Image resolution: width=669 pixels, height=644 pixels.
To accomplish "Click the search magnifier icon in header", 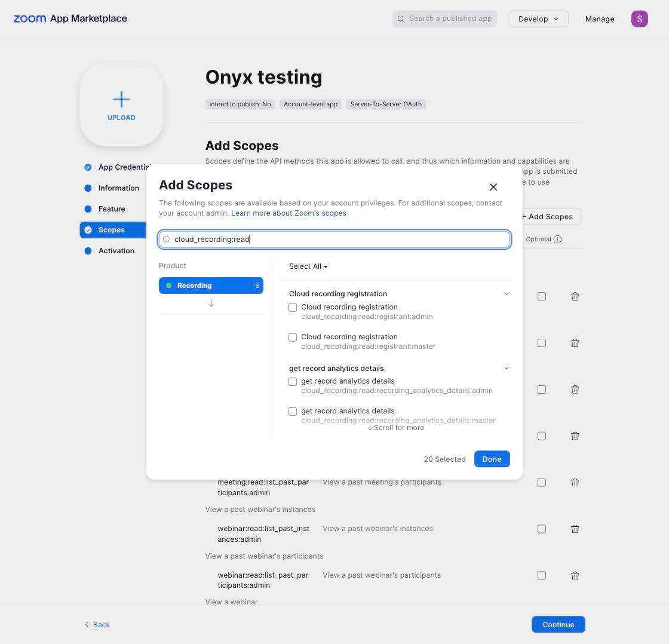I will [x=401, y=19].
